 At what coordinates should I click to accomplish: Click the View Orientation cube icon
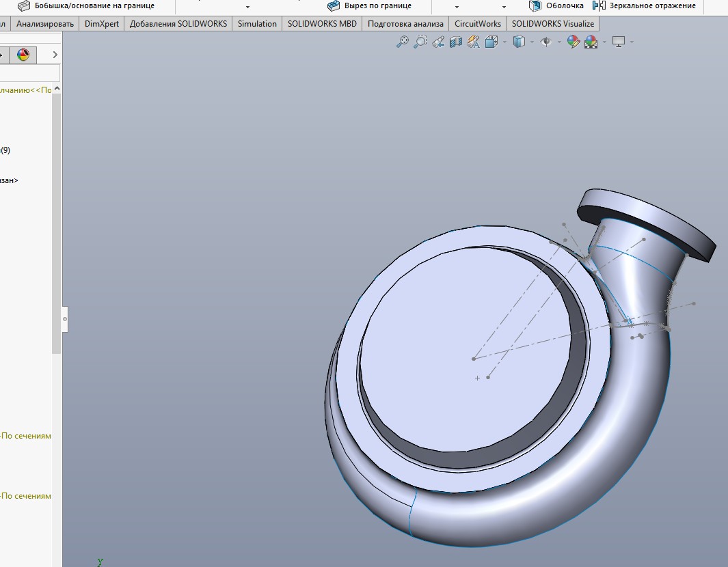(x=491, y=42)
